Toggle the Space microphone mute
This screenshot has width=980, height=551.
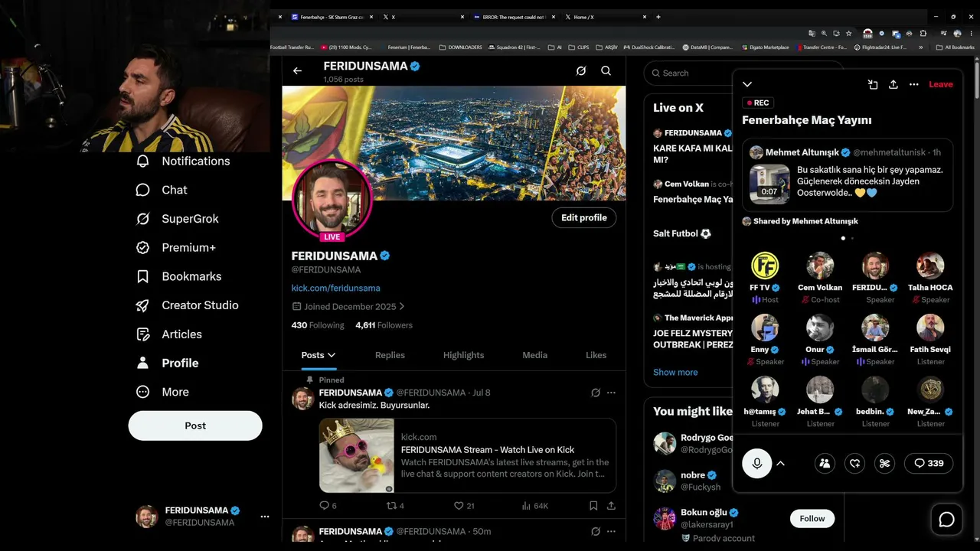(x=756, y=463)
